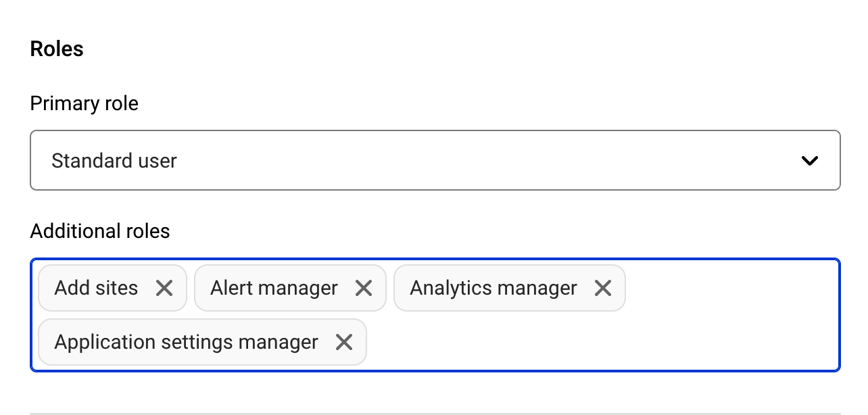This screenshot has width=868, height=415.
Task: Select the Standard user text value
Action: coord(114,161)
